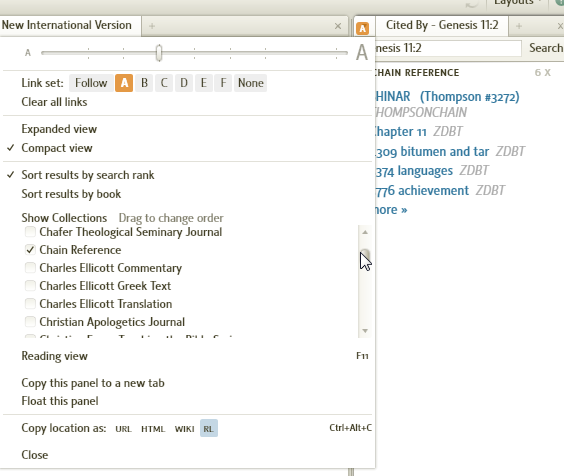Adjust the text size slider handle
The width and height of the screenshot is (564, 476).
click(x=159, y=53)
